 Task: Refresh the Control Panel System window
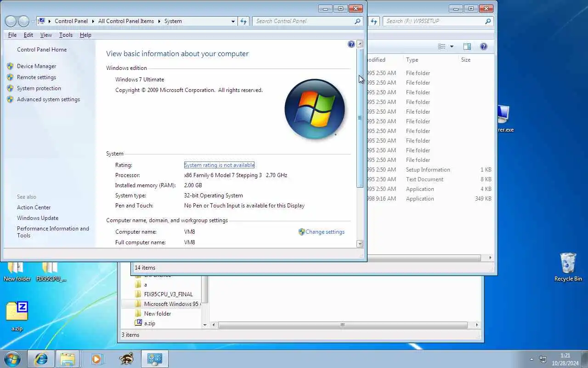click(243, 21)
